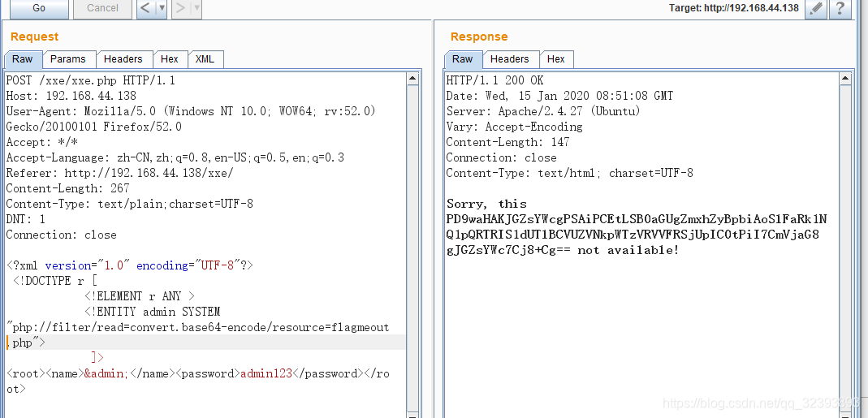Image resolution: width=868 pixels, height=418 pixels.
Task: Switch to the Response Hex tab
Action: click(555, 59)
